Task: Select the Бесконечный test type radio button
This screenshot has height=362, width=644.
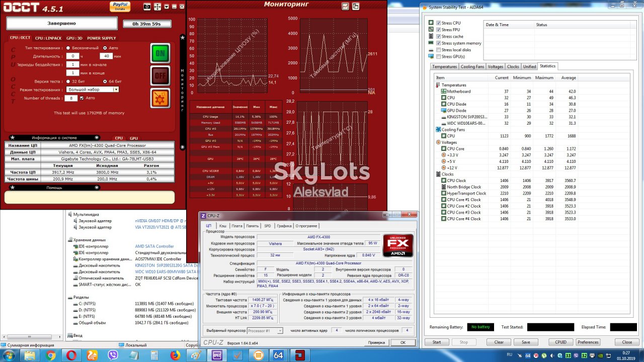Action: click(x=68, y=48)
